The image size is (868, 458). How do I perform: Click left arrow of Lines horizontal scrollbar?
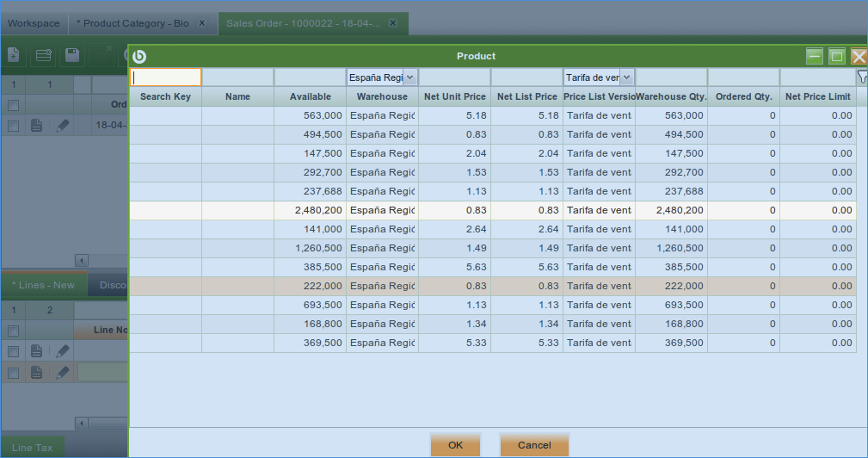[x=82, y=423]
